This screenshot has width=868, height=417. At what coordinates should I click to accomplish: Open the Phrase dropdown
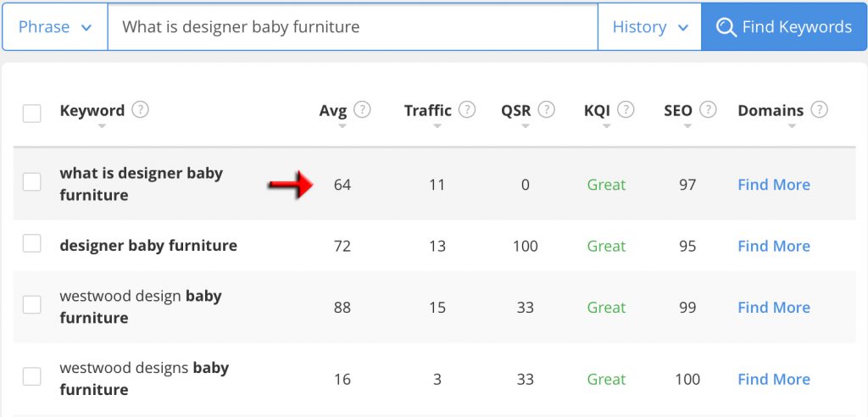[x=55, y=26]
